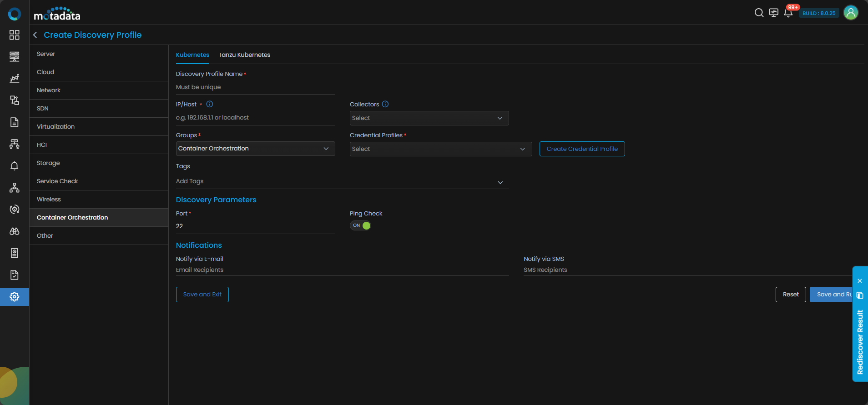Open the dashboard grid icon in sidebar
Viewport: 868px width, 405px height.
click(x=15, y=35)
